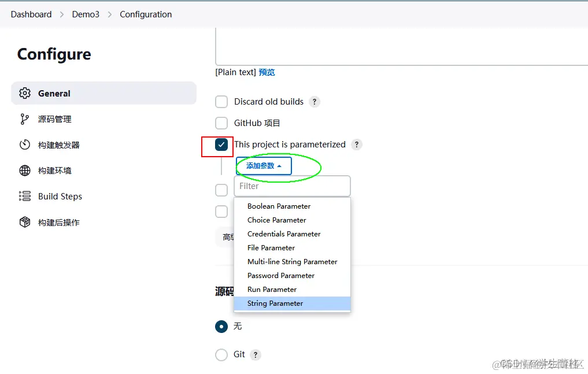
Task: Collapse the 添加参数 dropdown button
Action: tap(264, 166)
